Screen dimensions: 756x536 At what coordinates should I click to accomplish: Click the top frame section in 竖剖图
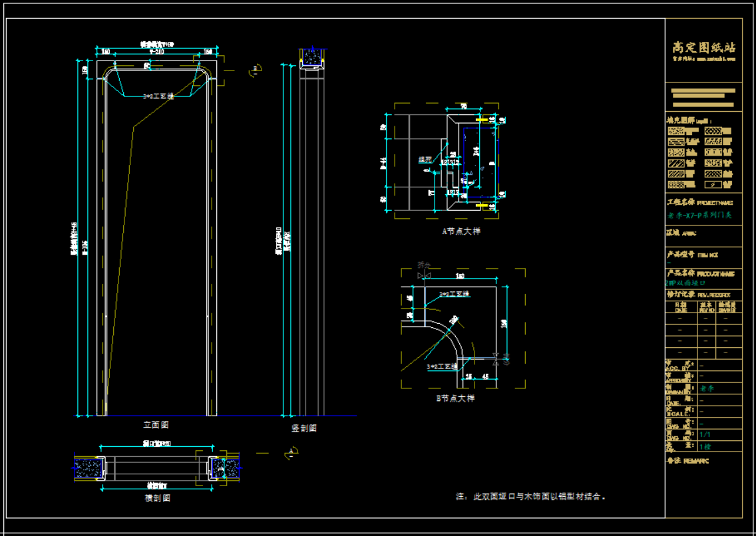309,59
